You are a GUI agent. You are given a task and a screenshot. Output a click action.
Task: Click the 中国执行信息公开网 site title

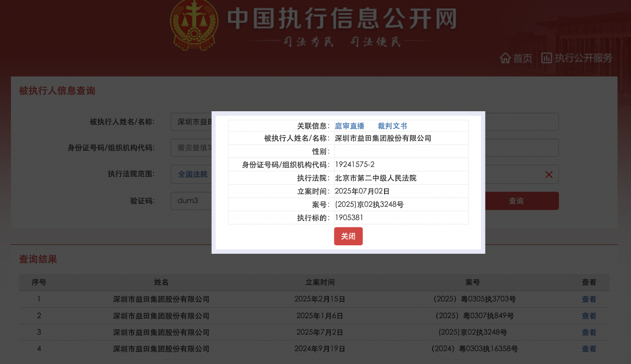coord(342,19)
